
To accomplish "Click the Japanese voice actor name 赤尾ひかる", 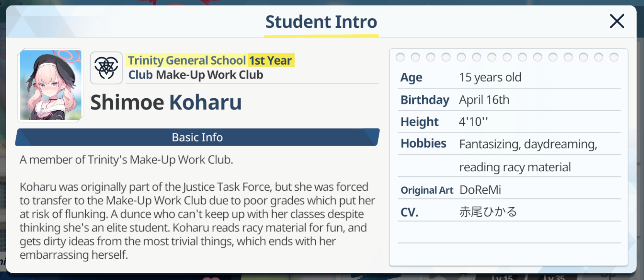I will point(488,212).
